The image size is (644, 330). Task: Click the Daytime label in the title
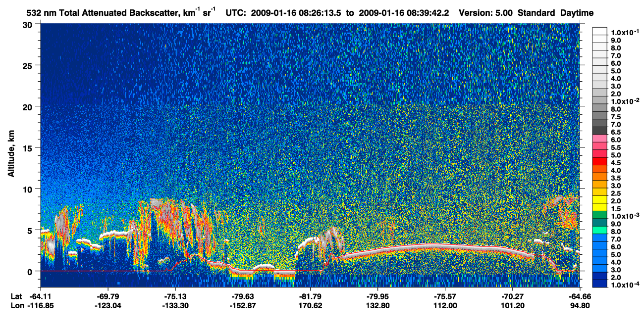click(x=577, y=13)
